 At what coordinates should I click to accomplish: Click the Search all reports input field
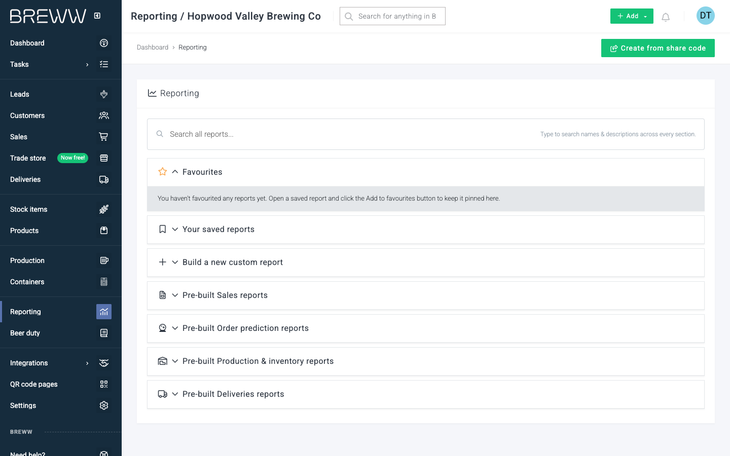pos(426,134)
